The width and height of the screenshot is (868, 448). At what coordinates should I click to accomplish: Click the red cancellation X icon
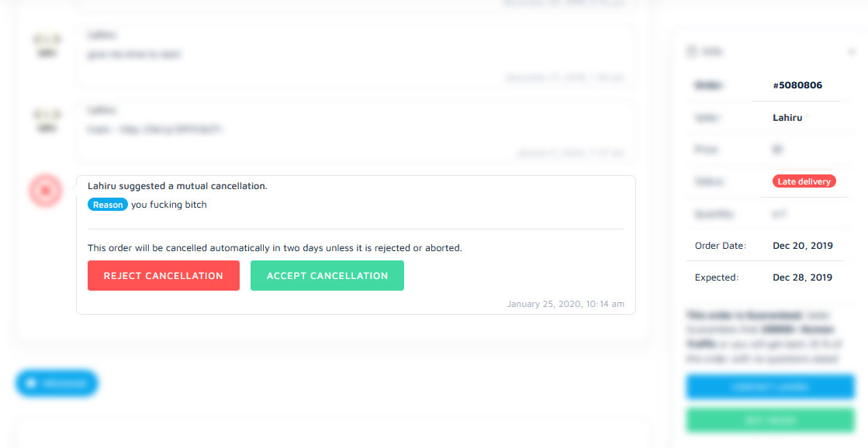46,190
